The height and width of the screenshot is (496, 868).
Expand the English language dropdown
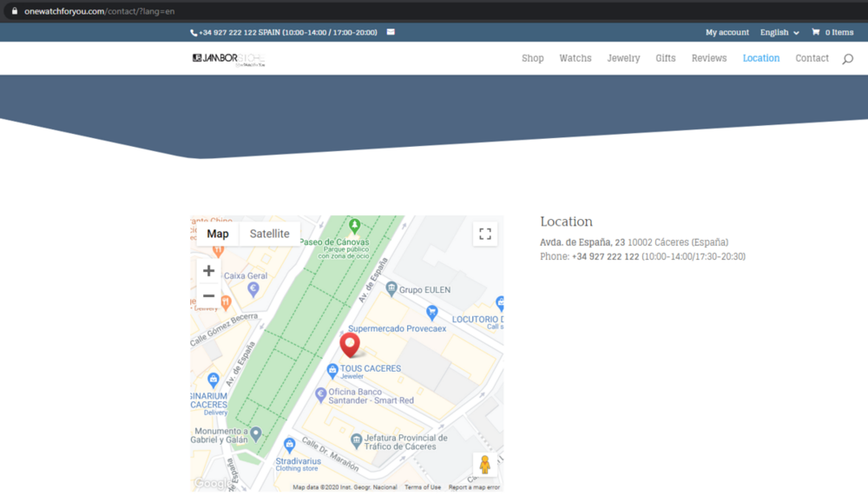click(x=779, y=32)
